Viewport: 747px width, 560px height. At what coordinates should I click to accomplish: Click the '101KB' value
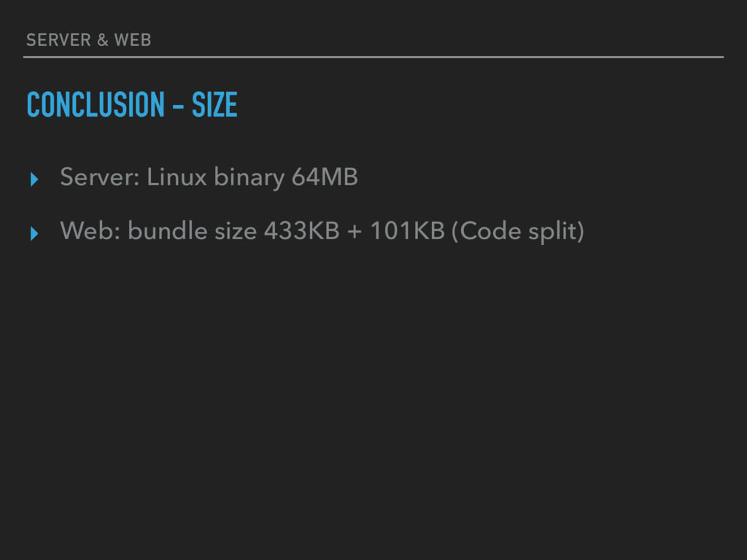[407, 231]
